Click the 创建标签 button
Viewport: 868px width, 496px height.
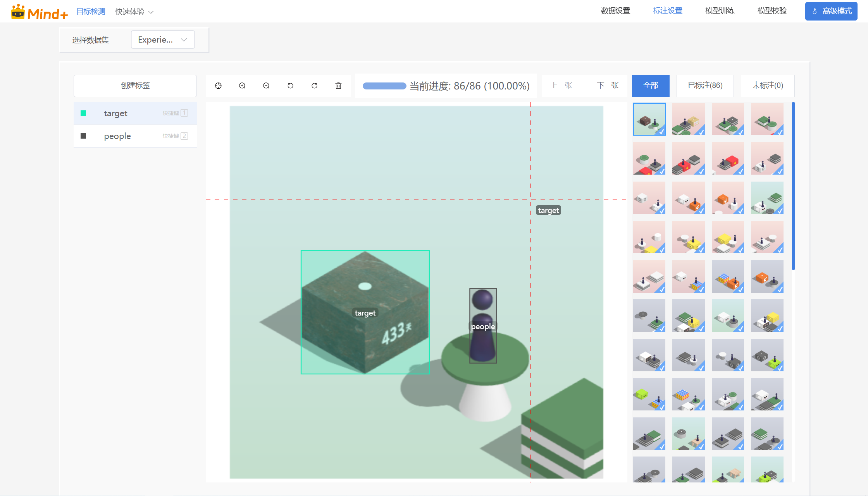(x=135, y=86)
